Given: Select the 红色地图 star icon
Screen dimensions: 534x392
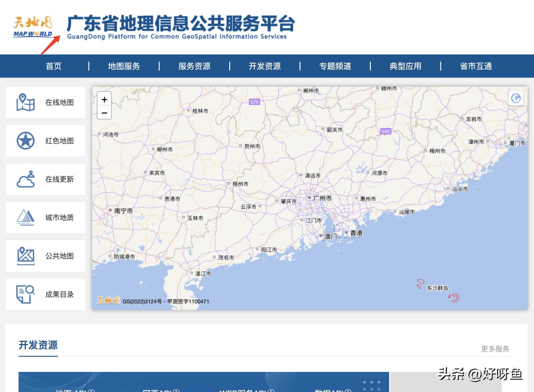Looking at the screenshot, I should pos(26,141).
